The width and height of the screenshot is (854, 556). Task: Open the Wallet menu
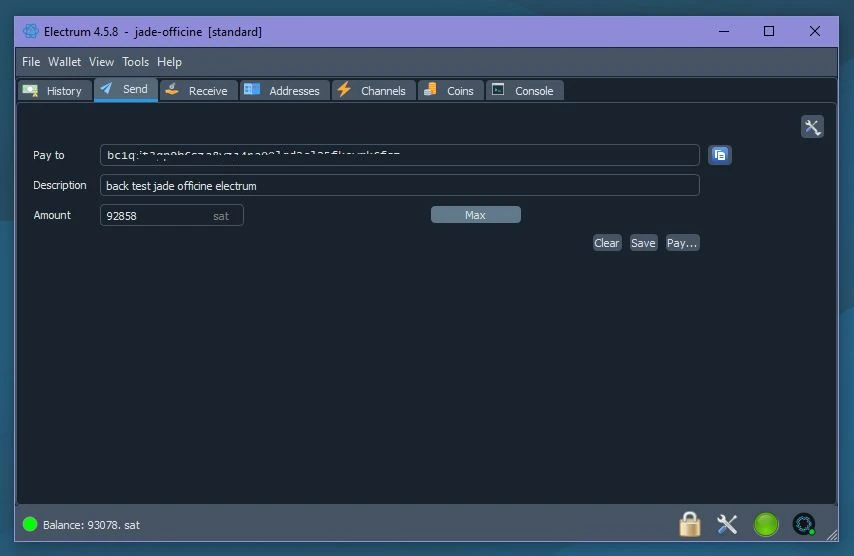click(65, 62)
